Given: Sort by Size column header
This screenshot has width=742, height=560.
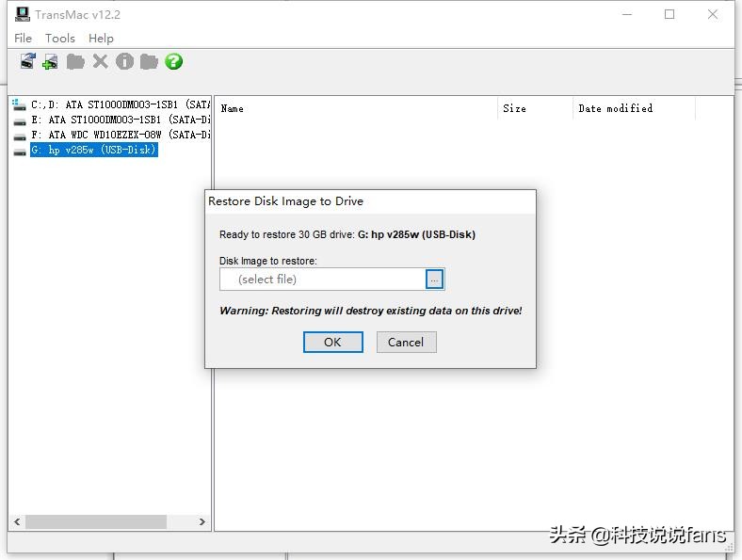Looking at the screenshot, I should 535,109.
